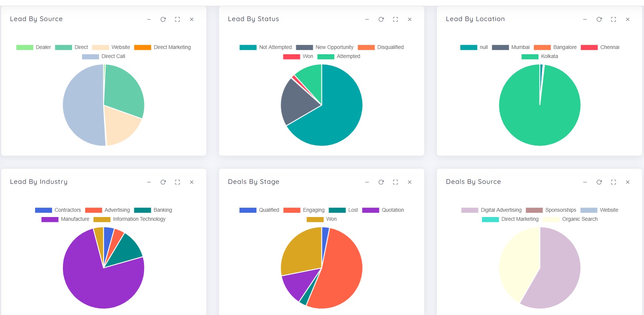Close the Lead By Industry card
Screen dimensions: 644x315
point(192,182)
